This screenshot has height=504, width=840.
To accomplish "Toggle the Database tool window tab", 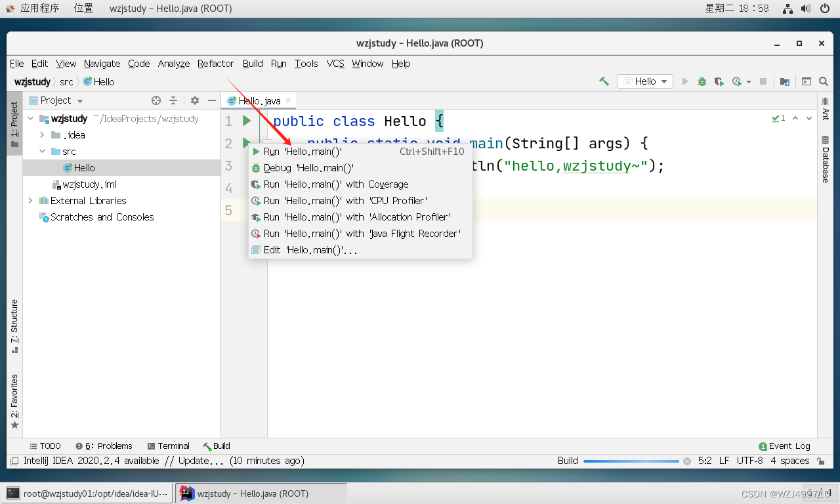I will point(826,159).
